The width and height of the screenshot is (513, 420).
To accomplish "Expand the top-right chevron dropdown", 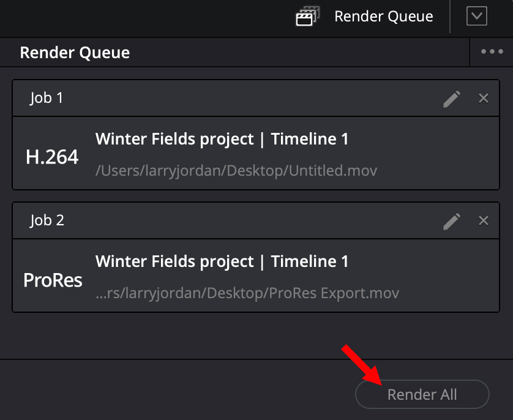I will pyautogui.click(x=476, y=17).
